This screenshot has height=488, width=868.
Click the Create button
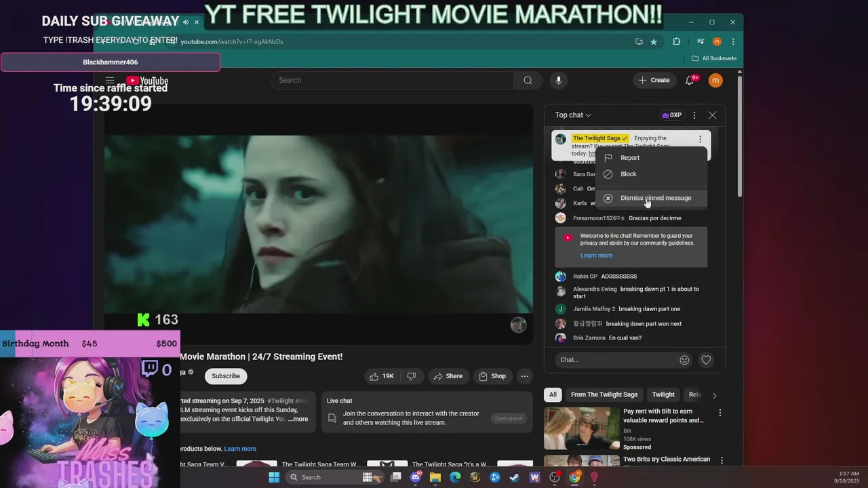tap(654, 80)
